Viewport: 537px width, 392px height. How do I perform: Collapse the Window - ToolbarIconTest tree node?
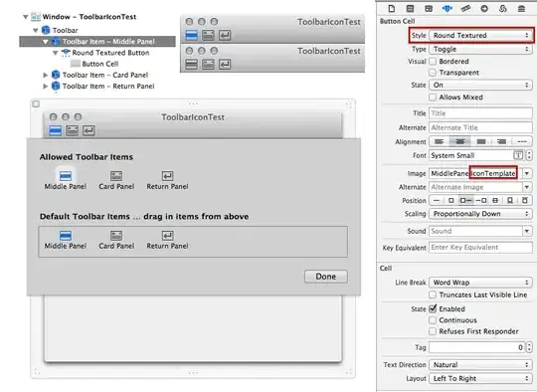tap(25, 17)
